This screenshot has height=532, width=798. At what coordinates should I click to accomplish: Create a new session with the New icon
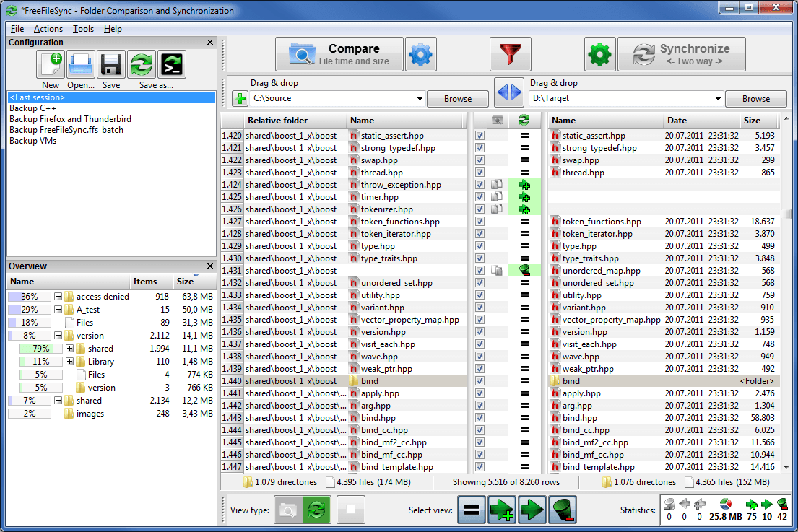point(50,64)
